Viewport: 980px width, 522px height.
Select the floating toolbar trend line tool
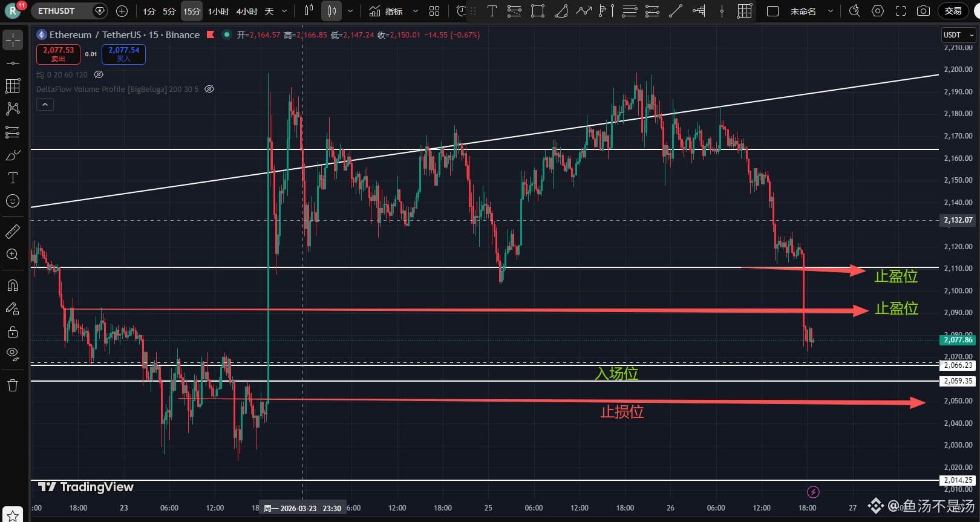click(x=676, y=11)
